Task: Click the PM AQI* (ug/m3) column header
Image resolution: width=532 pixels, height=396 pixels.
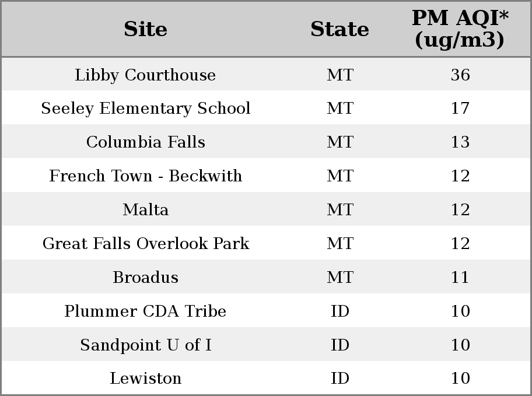Action: point(460,29)
